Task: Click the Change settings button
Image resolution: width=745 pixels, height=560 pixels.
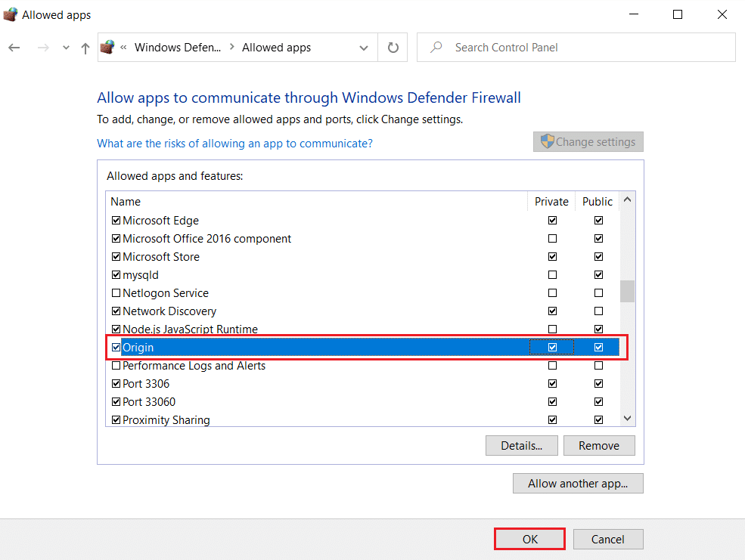Action: click(x=588, y=142)
